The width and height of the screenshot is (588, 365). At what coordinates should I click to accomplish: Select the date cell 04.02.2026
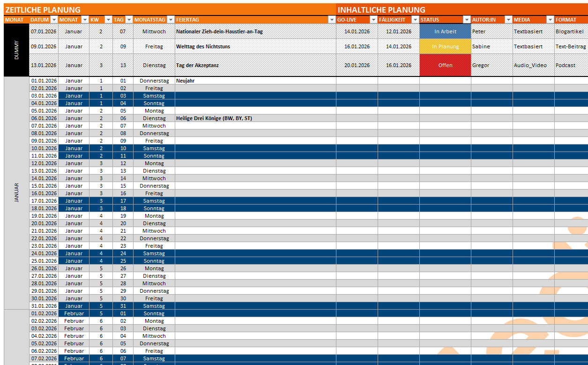(x=44, y=336)
